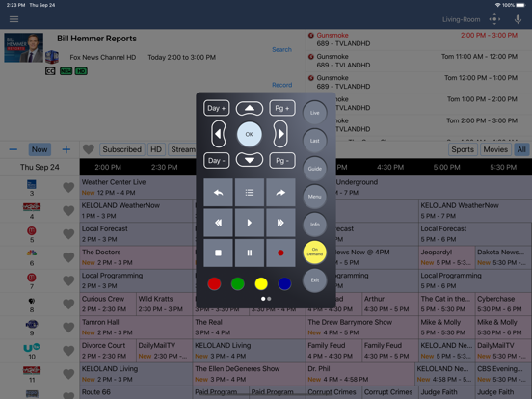This screenshot has height=399, width=532.
Task: Select the Sports filter
Action: 463,149
